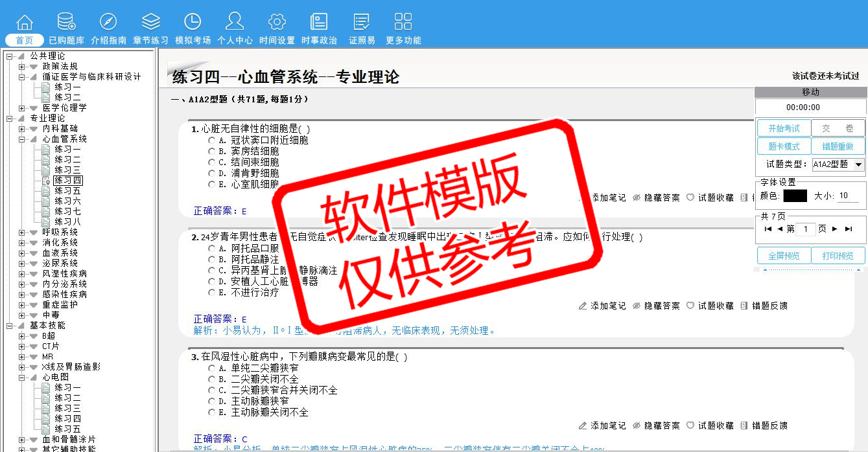Click the black font color swatch
This screenshot has width=868, height=452.
(x=795, y=196)
